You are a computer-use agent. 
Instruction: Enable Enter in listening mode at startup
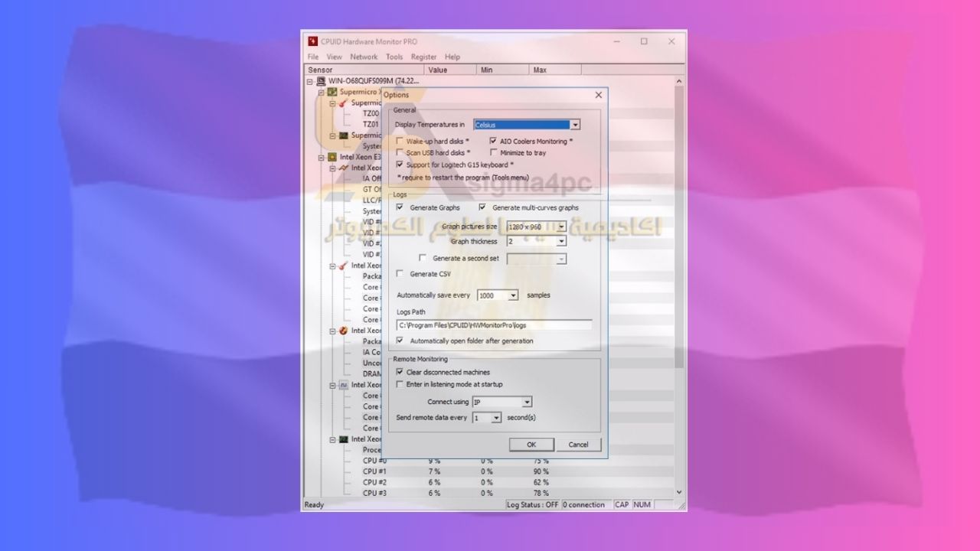[400, 384]
